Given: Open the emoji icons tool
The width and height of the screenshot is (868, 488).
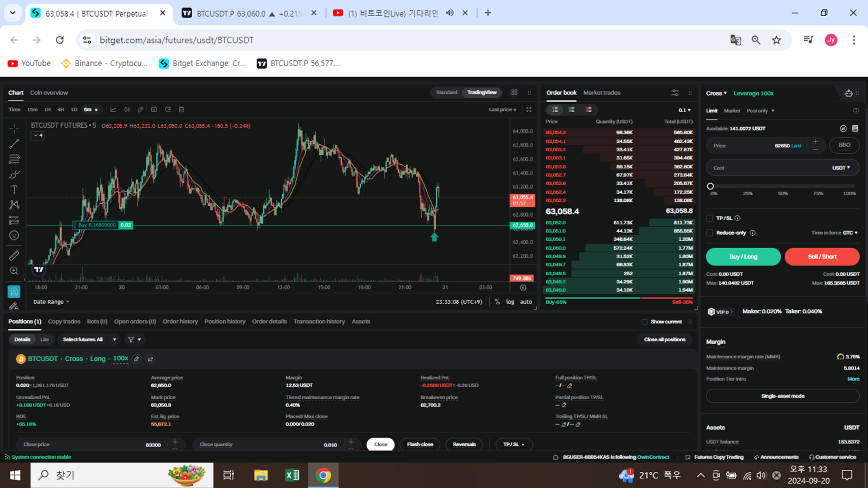Looking at the screenshot, I should coord(14,235).
